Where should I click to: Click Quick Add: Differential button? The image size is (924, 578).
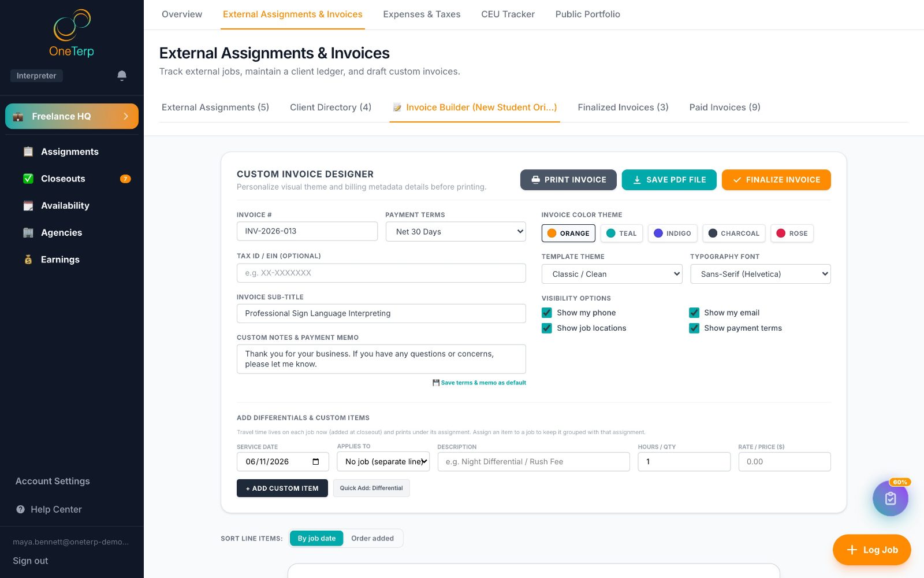371,488
